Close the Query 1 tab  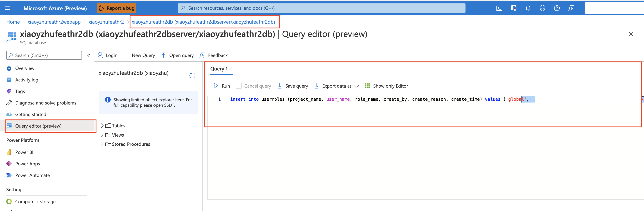231,68
